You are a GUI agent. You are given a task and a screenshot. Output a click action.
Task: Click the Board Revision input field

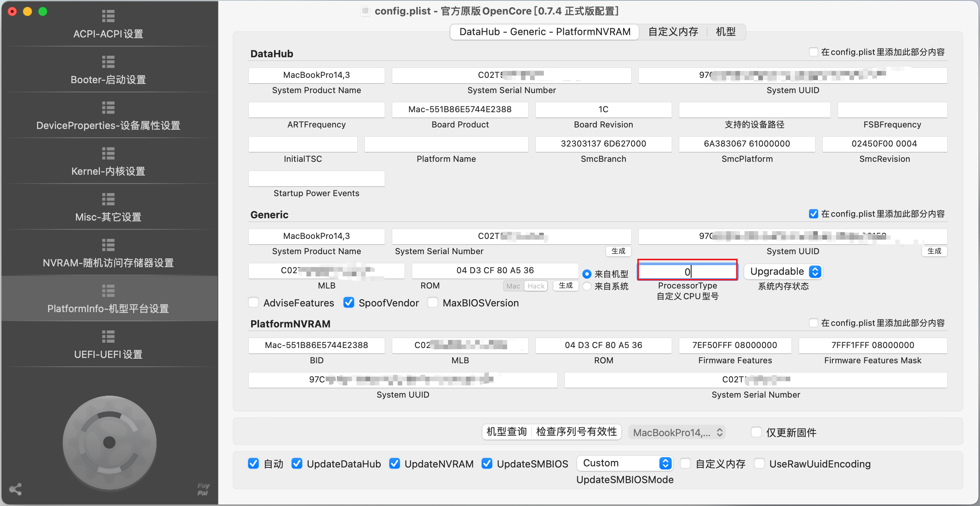pos(603,110)
